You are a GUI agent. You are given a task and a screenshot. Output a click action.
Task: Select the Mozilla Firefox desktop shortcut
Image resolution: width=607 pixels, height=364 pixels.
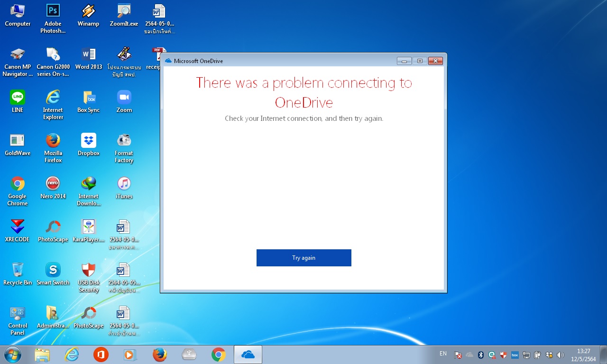(53, 148)
